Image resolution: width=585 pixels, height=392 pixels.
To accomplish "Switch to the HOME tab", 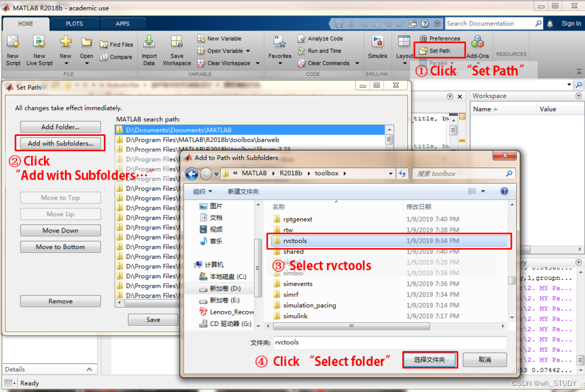I will click(26, 23).
